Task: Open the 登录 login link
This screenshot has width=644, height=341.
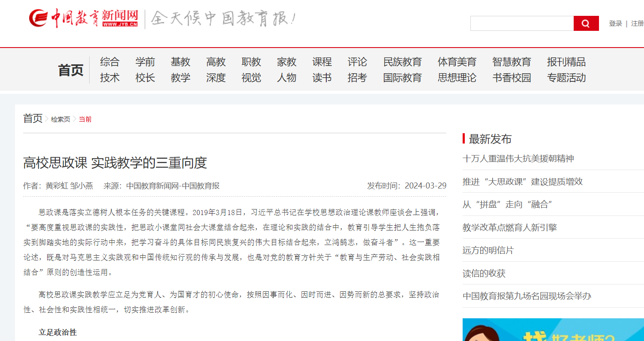Action: coord(615,24)
